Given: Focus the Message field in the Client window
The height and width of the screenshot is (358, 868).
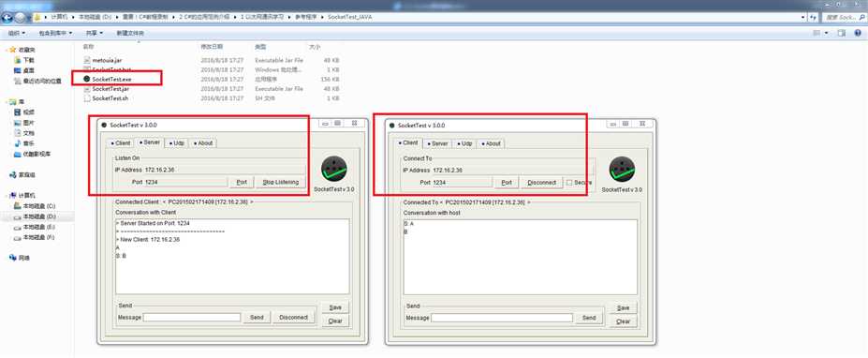Looking at the screenshot, I should coord(502,318).
